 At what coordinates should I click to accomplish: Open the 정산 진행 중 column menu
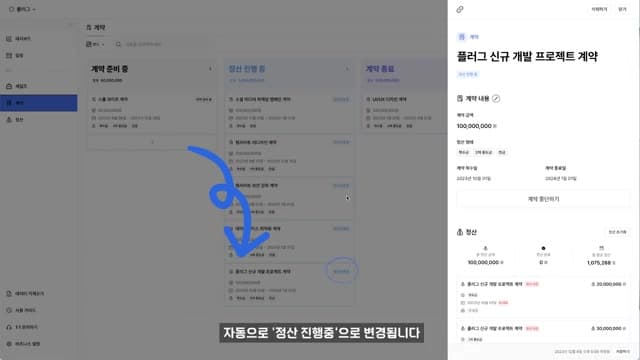347,69
